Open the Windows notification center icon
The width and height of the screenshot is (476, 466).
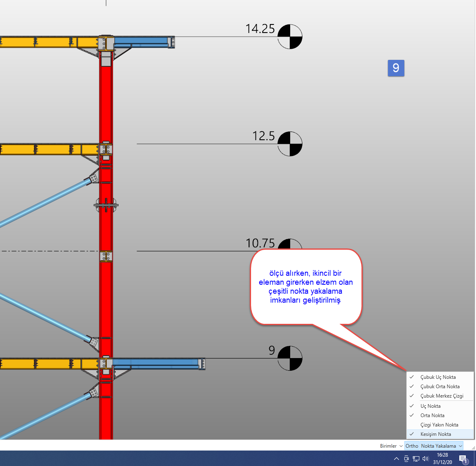(x=463, y=459)
